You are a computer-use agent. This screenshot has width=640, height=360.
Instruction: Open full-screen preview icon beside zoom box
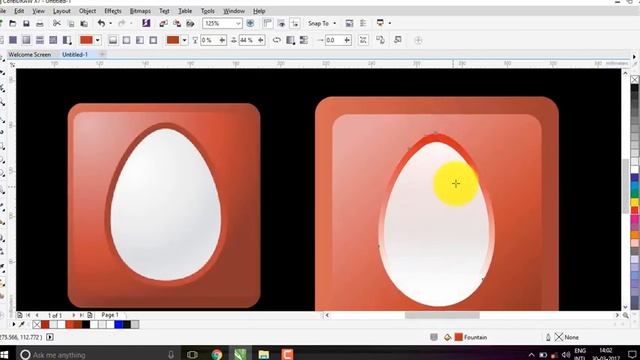pos(250,23)
